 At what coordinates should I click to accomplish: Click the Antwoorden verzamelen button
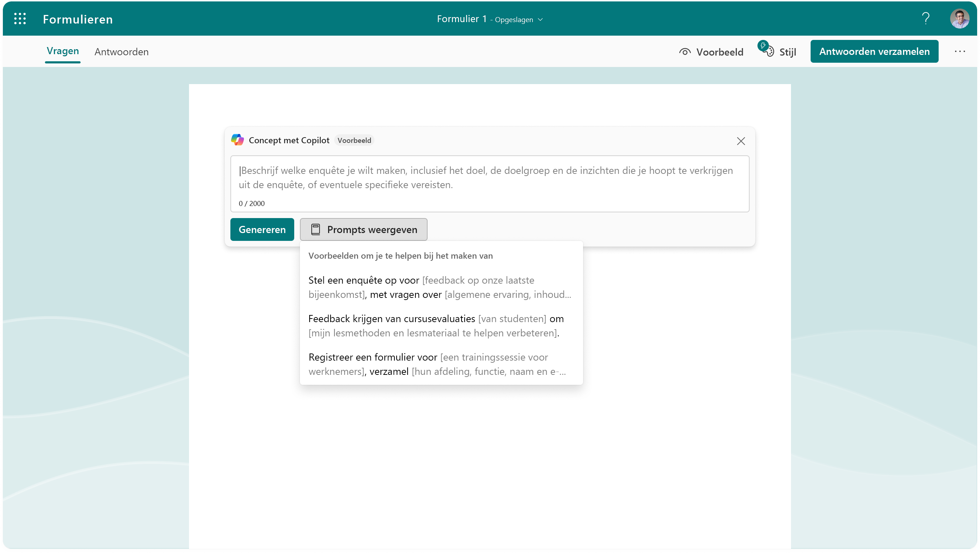[874, 51]
